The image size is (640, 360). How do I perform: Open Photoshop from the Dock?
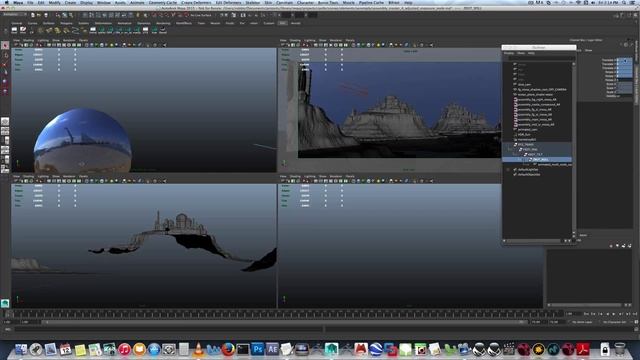(258, 349)
